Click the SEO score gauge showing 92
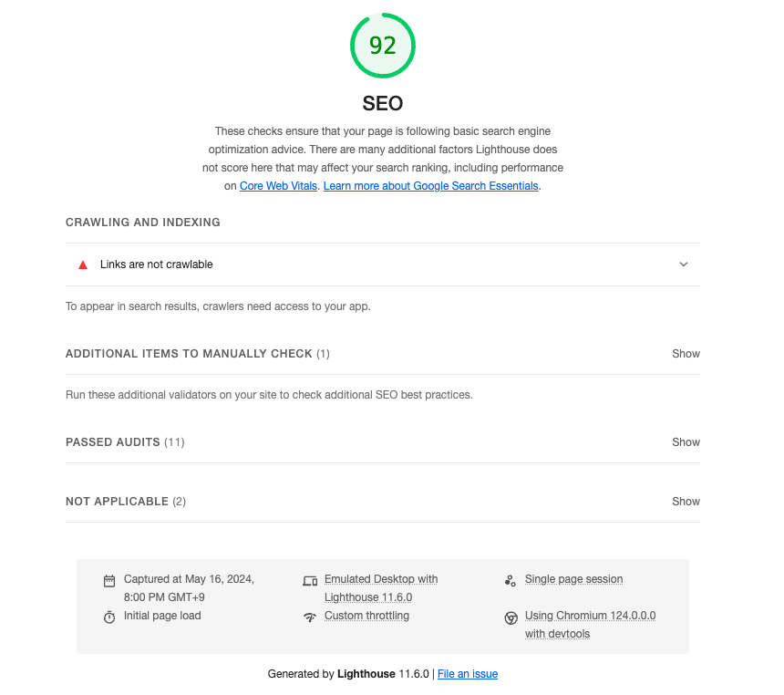The image size is (784, 695). 383,46
